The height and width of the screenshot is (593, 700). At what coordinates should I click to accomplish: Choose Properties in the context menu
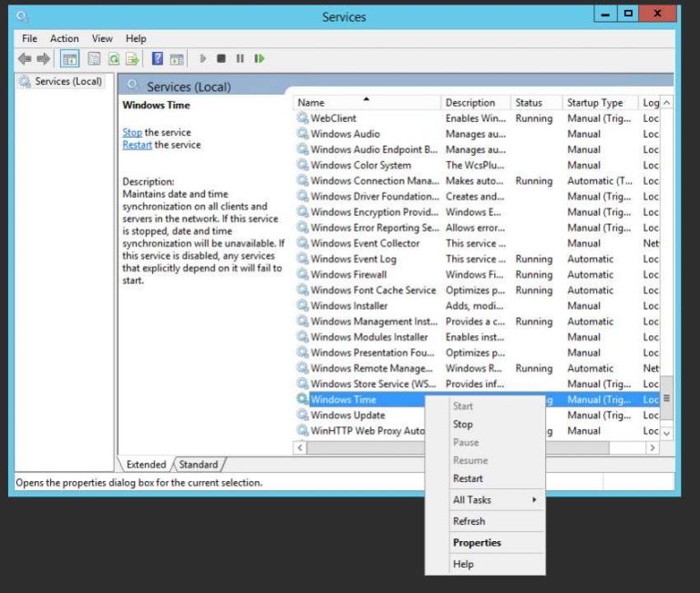[485, 543]
